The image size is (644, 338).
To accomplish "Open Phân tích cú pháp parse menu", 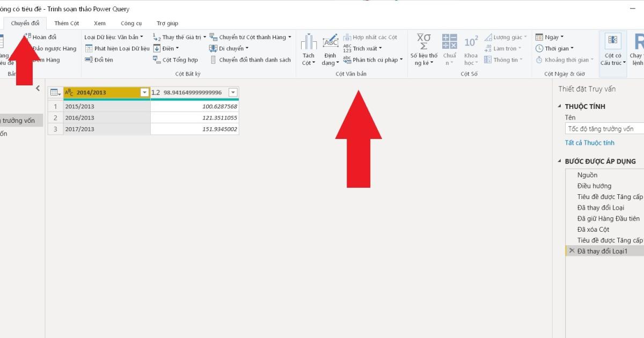I will click(x=373, y=60).
